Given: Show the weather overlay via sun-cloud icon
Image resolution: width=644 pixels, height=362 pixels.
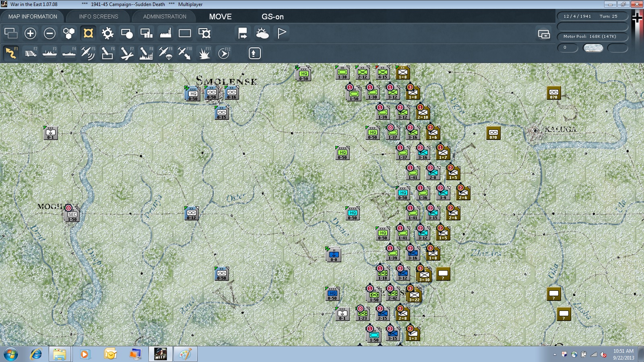Looking at the screenshot, I should click(262, 33).
